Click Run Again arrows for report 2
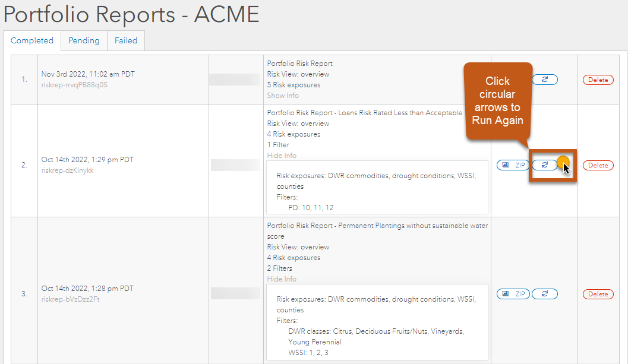Viewport: 628px width, 364px height. click(544, 165)
